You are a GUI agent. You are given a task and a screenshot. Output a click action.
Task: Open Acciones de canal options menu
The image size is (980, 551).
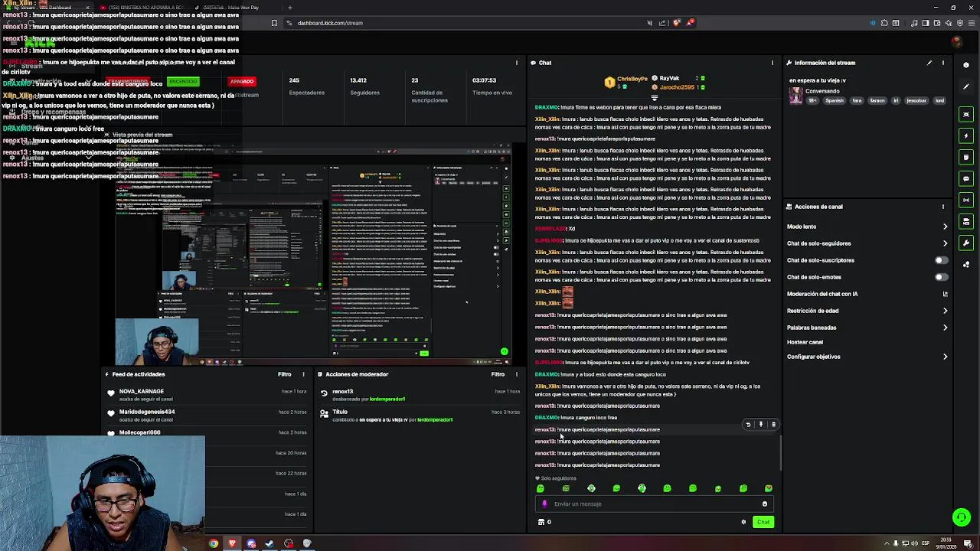point(943,207)
